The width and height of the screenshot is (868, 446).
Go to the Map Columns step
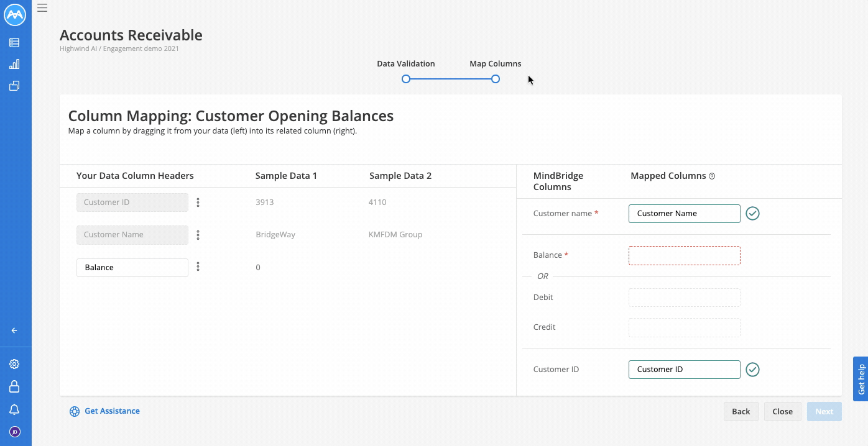point(496,64)
